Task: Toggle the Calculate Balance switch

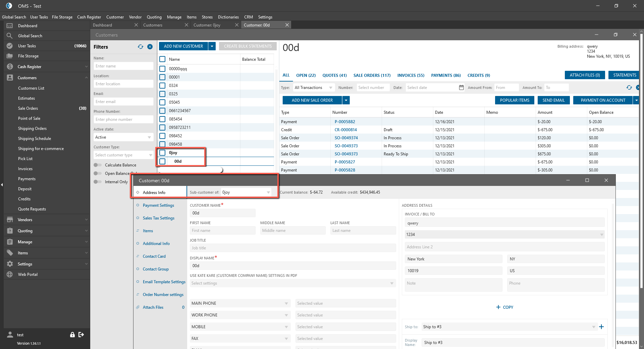Action: click(98, 165)
